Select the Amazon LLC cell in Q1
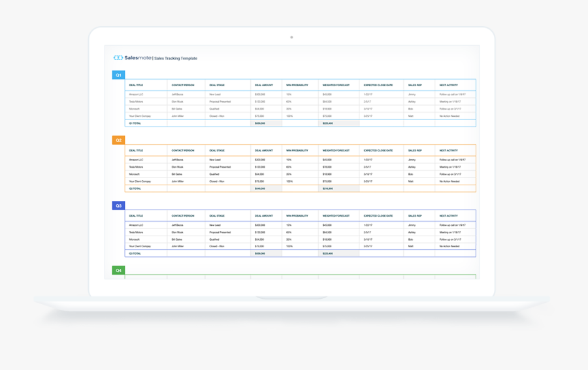The height and width of the screenshot is (370, 588). pos(137,95)
